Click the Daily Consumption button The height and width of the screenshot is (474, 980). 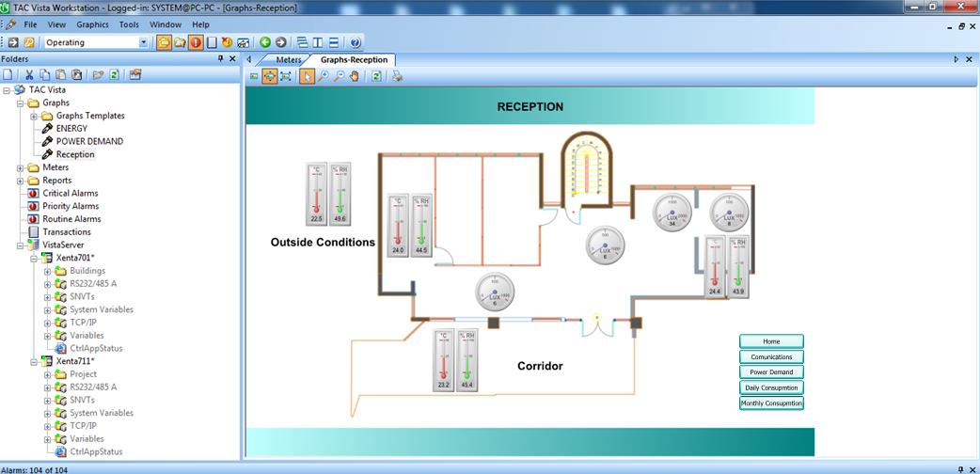[x=771, y=387]
